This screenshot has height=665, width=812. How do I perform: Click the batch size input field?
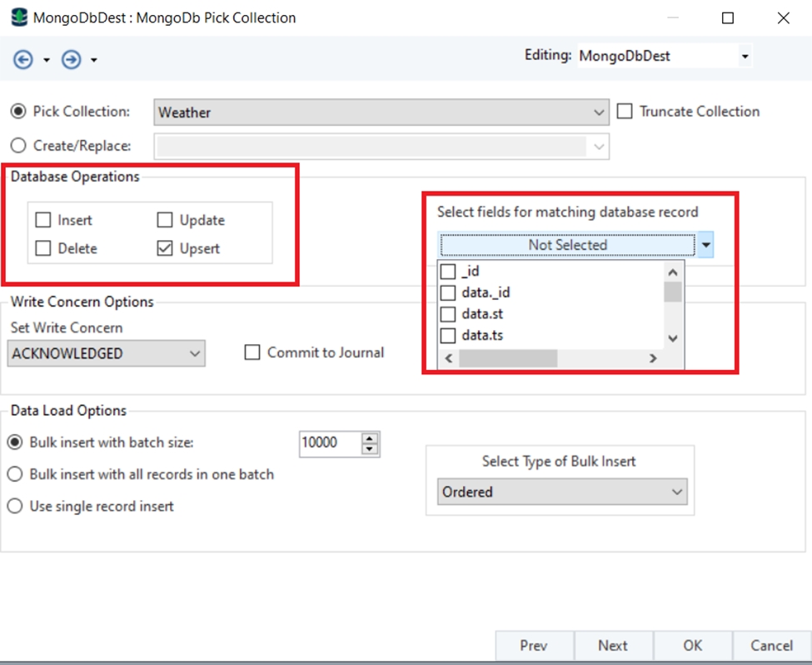[329, 443]
